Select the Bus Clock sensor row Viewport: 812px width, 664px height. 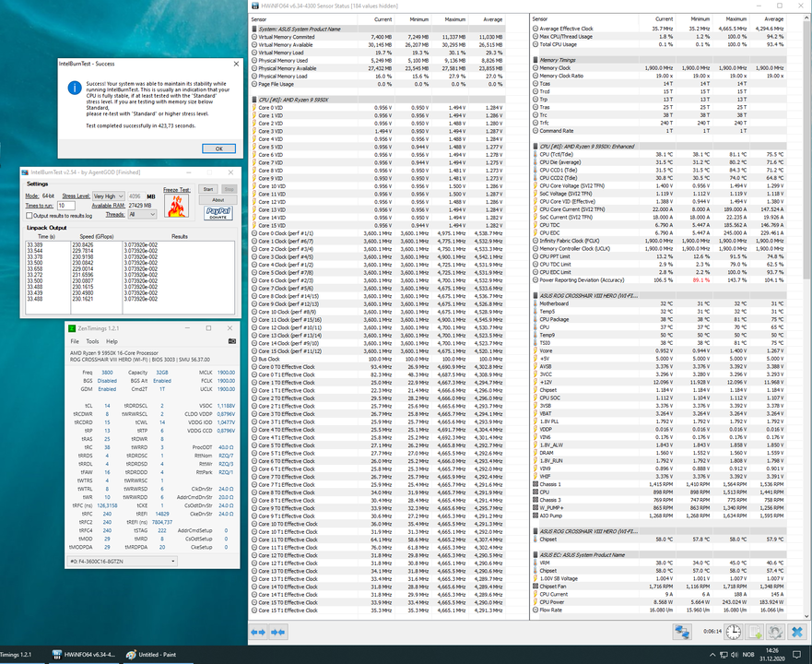[x=377, y=359]
